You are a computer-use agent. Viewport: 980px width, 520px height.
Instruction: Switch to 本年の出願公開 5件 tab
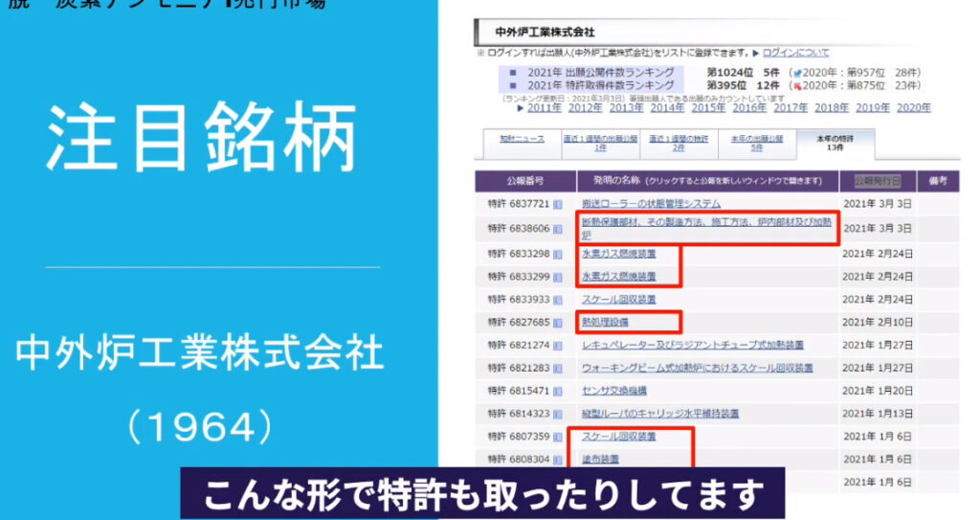757,144
